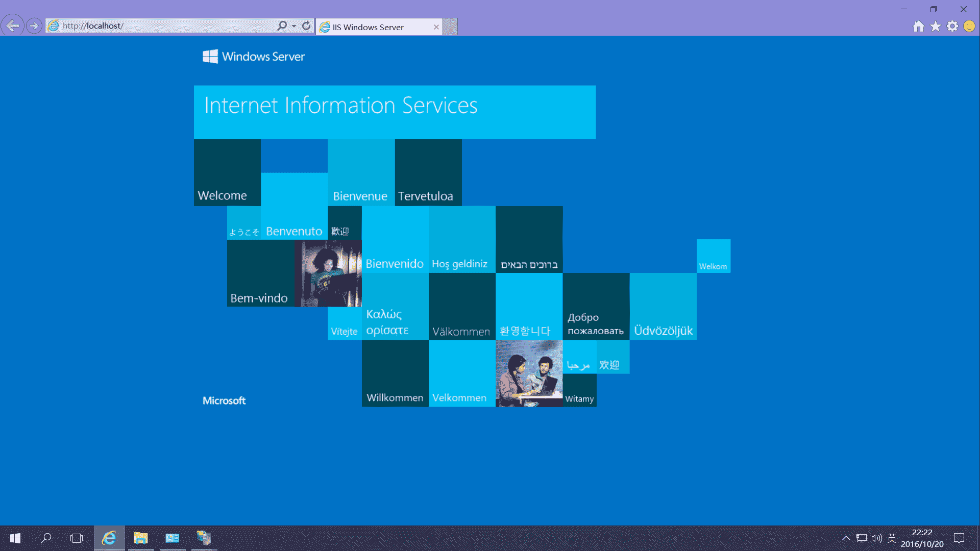Open the Internet Explorer Tools gear
This screenshot has width=980, height=551.
pos(952,26)
